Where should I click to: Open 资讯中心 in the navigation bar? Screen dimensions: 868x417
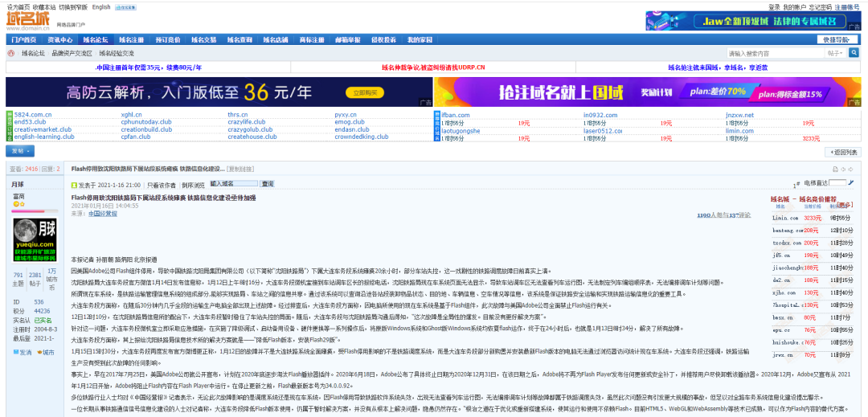pos(59,40)
